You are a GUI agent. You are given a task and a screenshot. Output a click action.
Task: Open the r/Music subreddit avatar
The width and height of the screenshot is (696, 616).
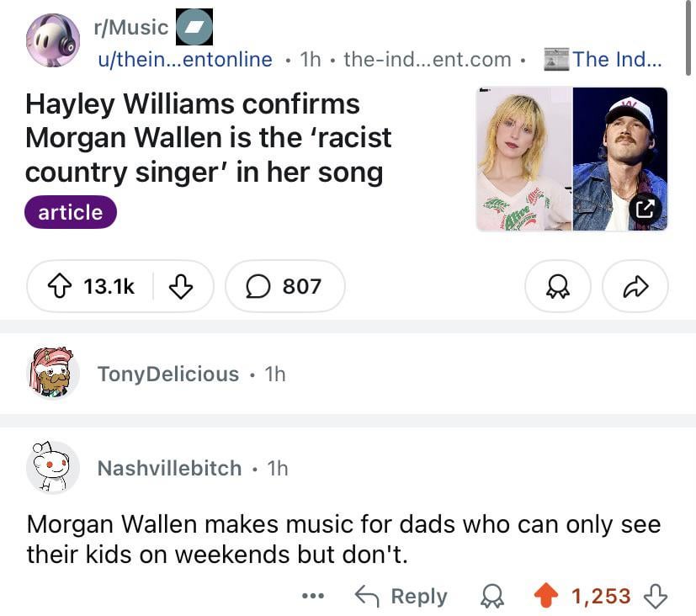point(53,40)
